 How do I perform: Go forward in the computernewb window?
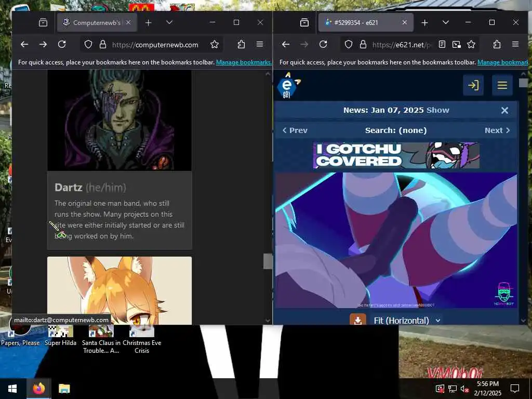[x=43, y=45]
